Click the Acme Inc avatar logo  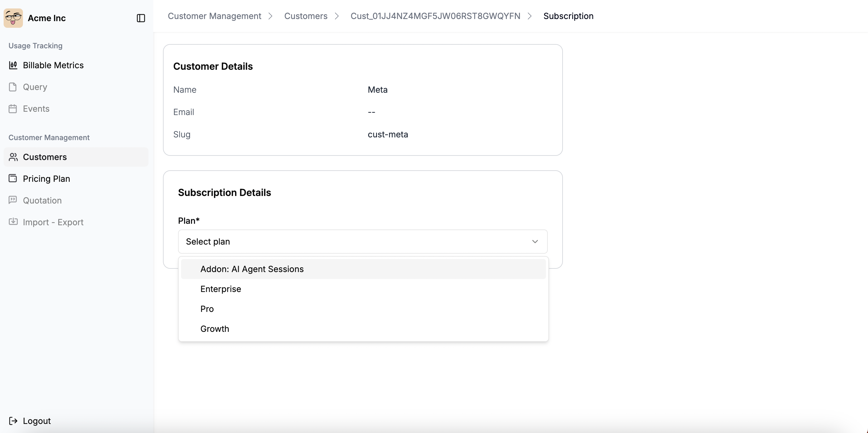click(13, 18)
